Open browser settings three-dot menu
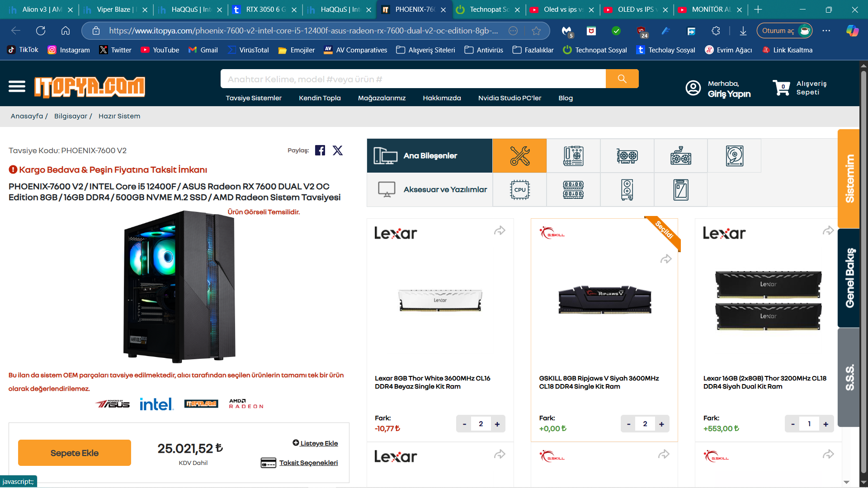 [826, 31]
